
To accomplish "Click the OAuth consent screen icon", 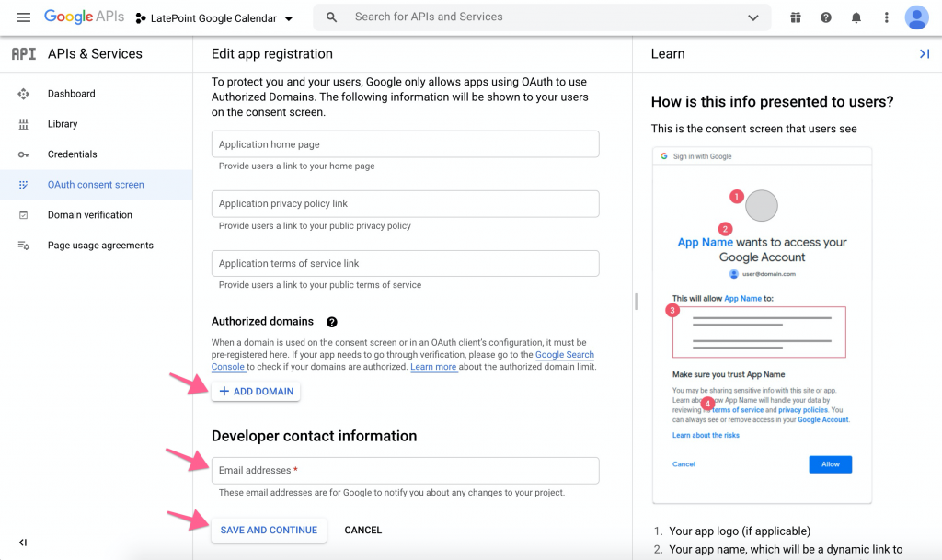I will pos(23,185).
